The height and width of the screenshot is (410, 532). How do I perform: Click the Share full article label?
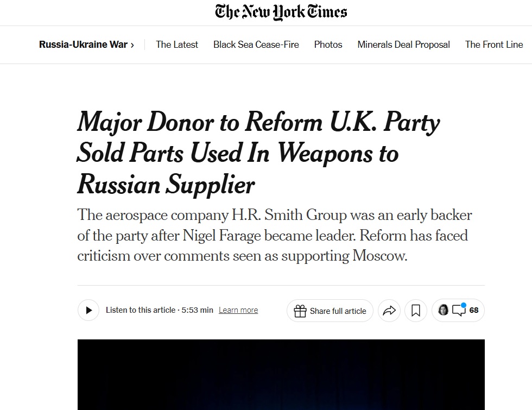(338, 311)
